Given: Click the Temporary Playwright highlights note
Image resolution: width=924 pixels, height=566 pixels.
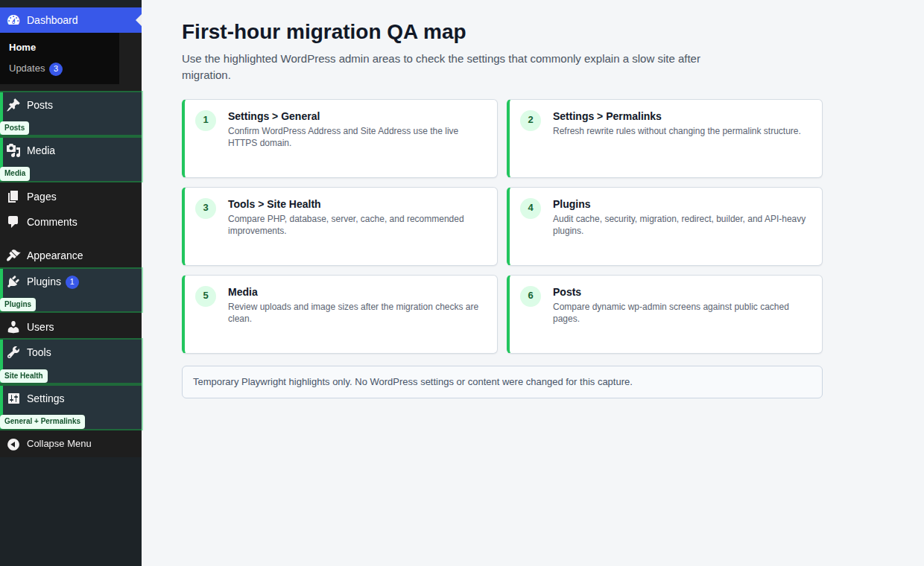Looking at the screenshot, I should click(x=502, y=382).
